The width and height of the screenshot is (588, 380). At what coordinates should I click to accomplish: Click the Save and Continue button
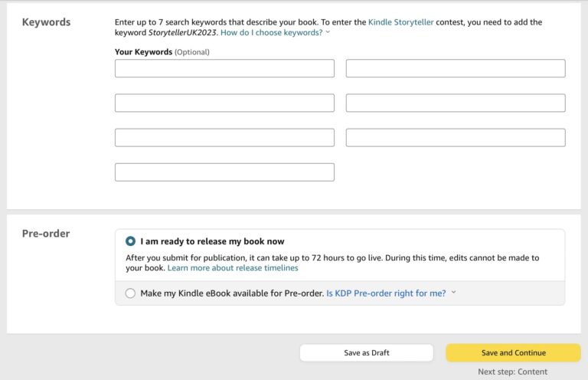514,352
